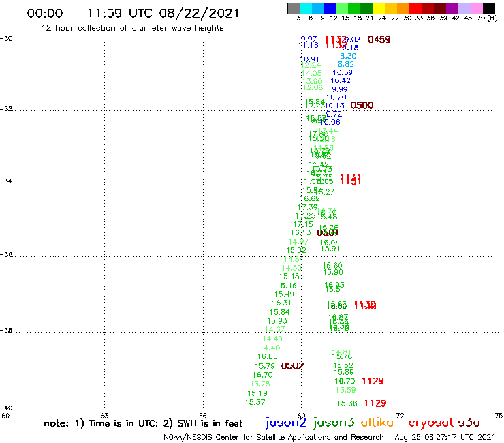Viewport: 504px width, 443px height.
Task: Click the wave height value '12.24'
Action: click(311, 65)
